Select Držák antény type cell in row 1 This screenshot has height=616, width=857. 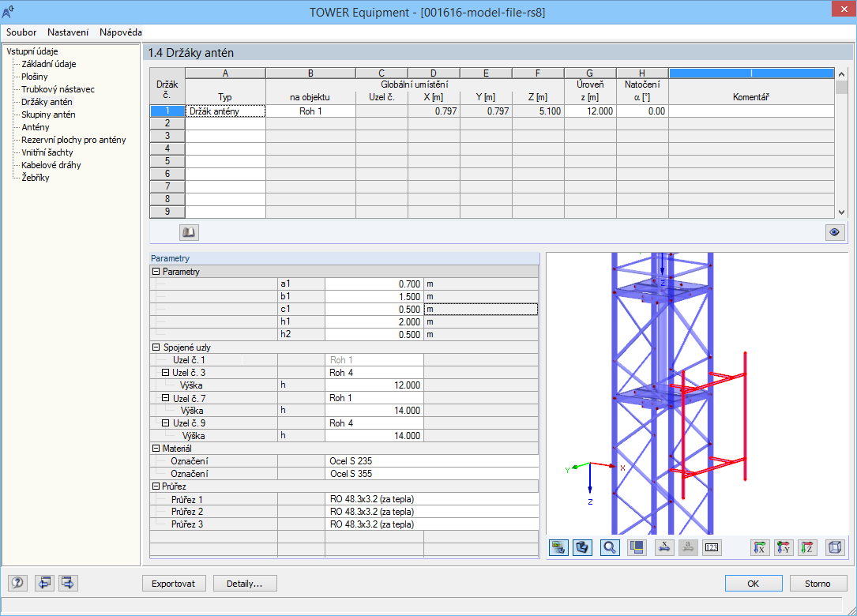[x=225, y=111]
